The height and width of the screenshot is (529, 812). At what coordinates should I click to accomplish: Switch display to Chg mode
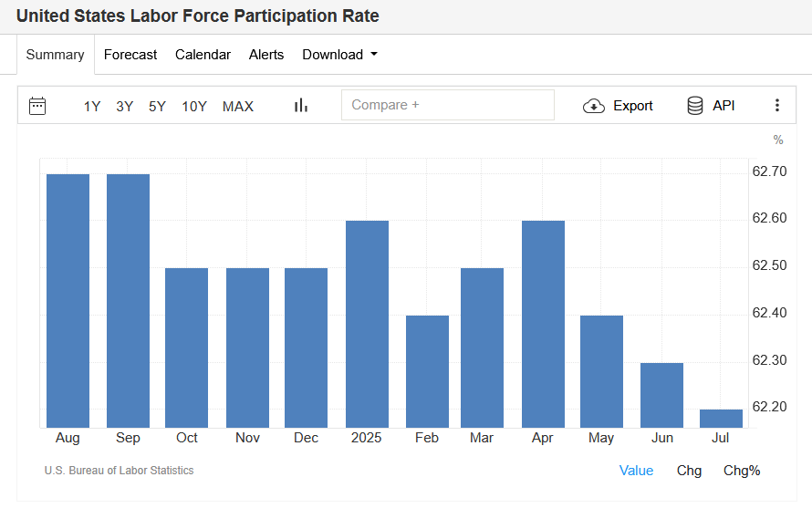click(x=689, y=470)
